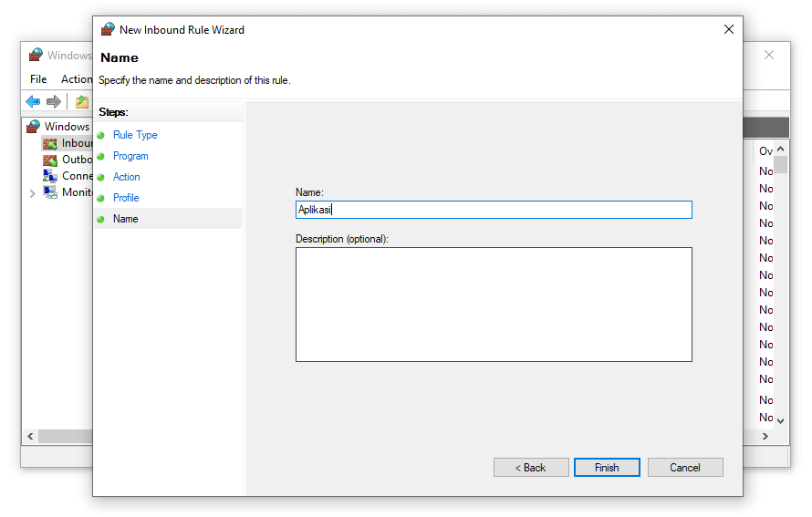Go back with the < Back button
The image size is (812, 517).
pyautogui.click(x=531, y=468)
